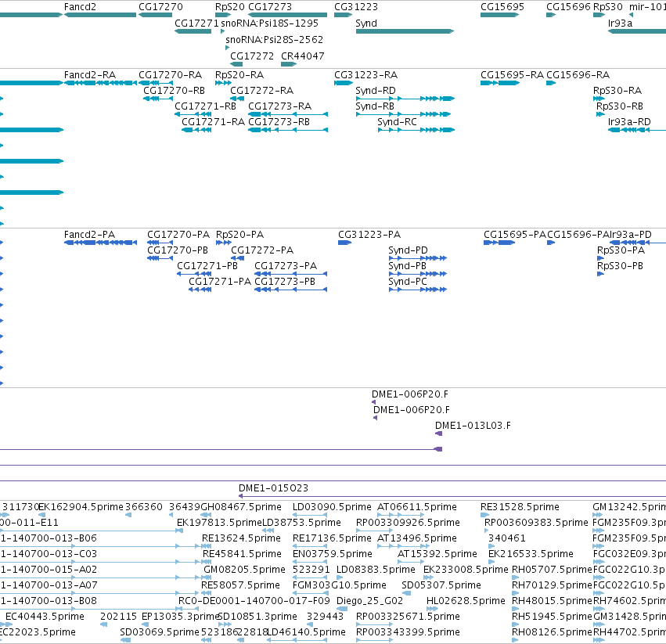
Task: Click the CG17273-PA protein label
Action: (286, 266)
